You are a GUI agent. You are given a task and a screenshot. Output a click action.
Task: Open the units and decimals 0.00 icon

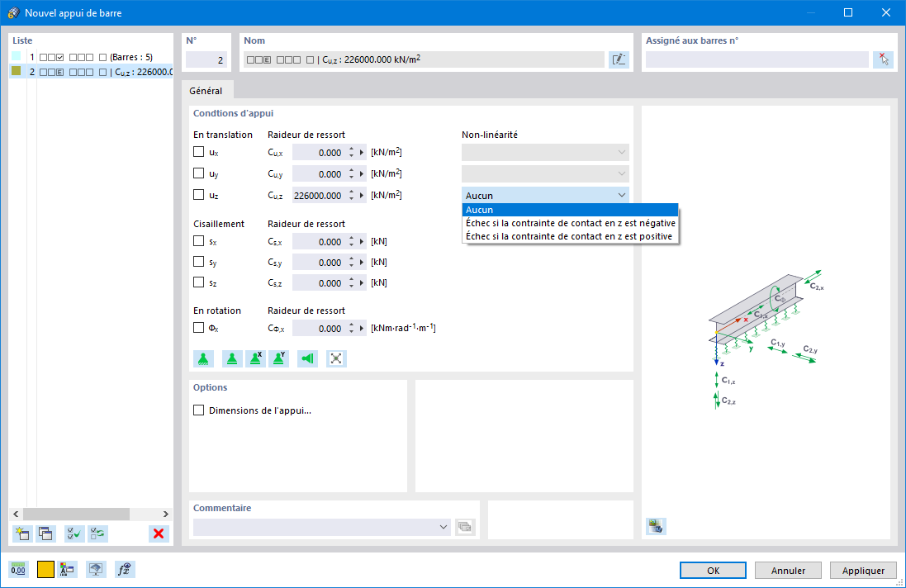[18, 570]
